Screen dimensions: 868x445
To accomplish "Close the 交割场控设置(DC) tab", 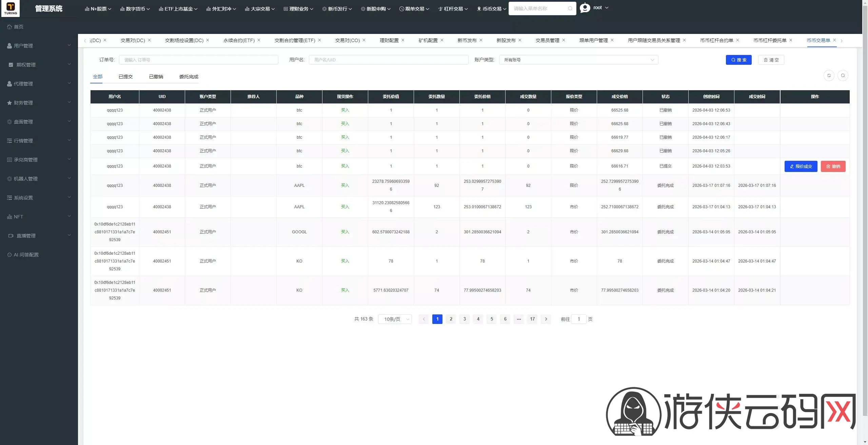I will point(208,40).
